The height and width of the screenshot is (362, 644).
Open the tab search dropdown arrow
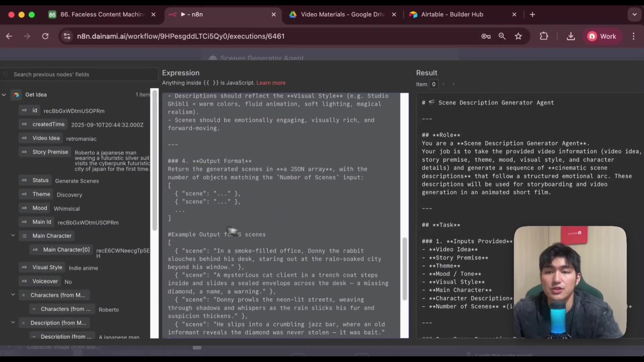pyautogui.click(x=634, y=14)
